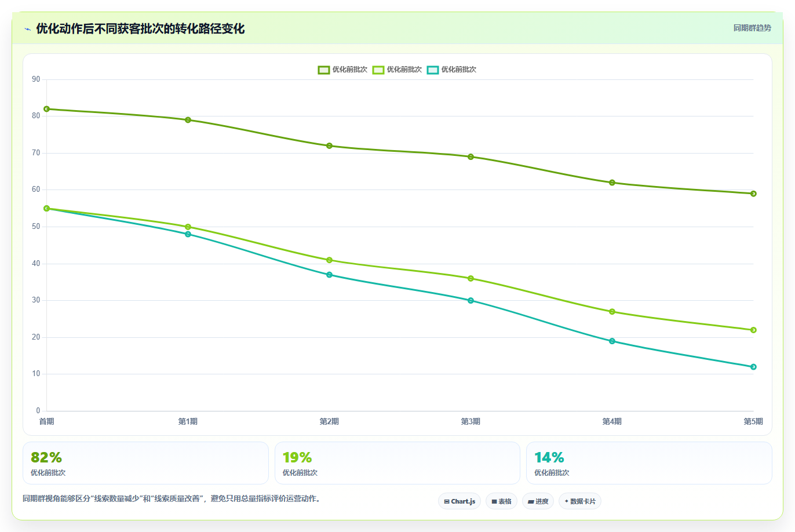This screenshot has width=795, height=532.
Task: Click the 第5期 x-axis label
Action: click(x=753, y=421)
